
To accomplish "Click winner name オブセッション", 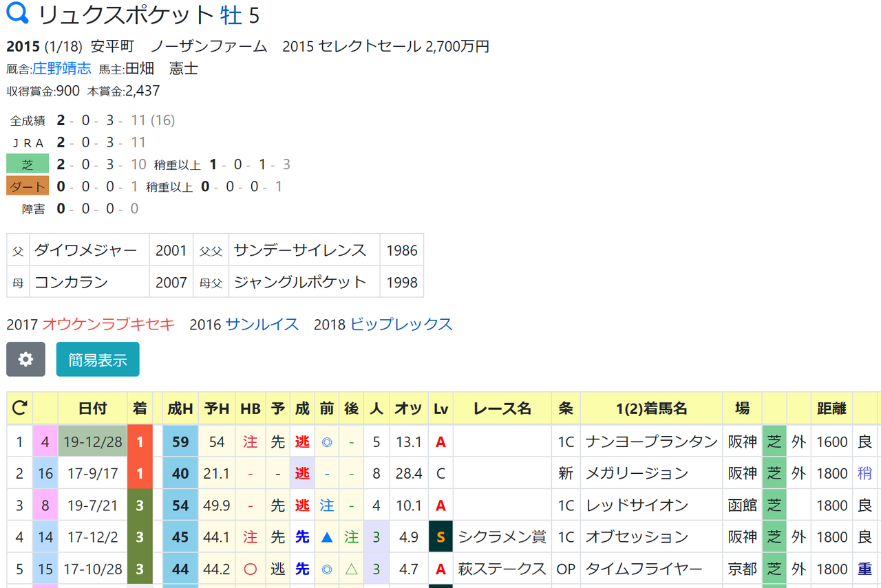I will [x=637, y=536].
